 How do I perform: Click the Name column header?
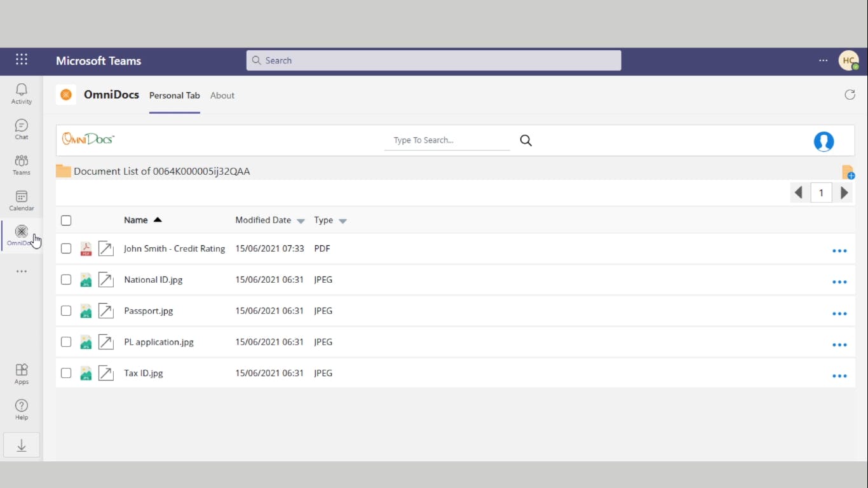(x=136, y=220)
